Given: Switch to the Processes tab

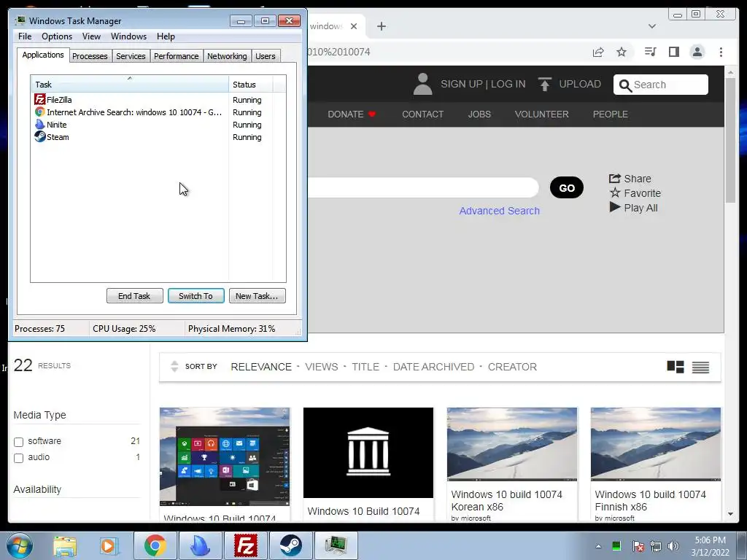Looking at the screenshot, I should pos(90,56).
